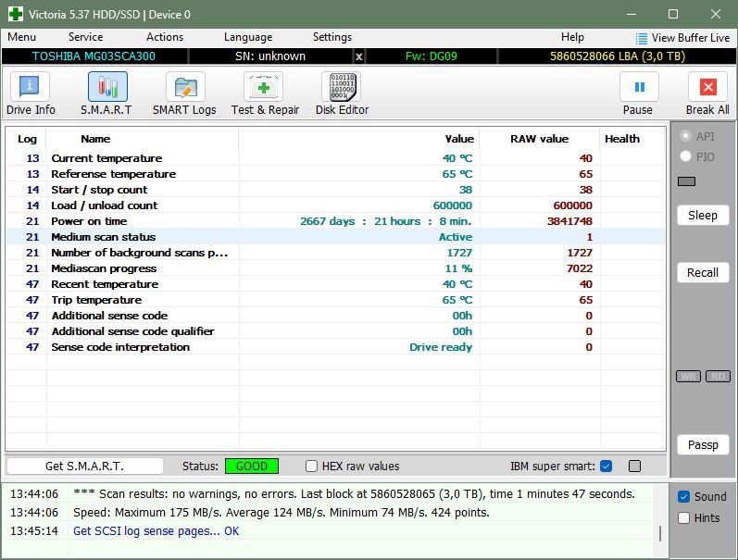738x560 pixels.
Task: Click the TOSHIBA MG03SCA300 device name
Action: pos(94,56)
